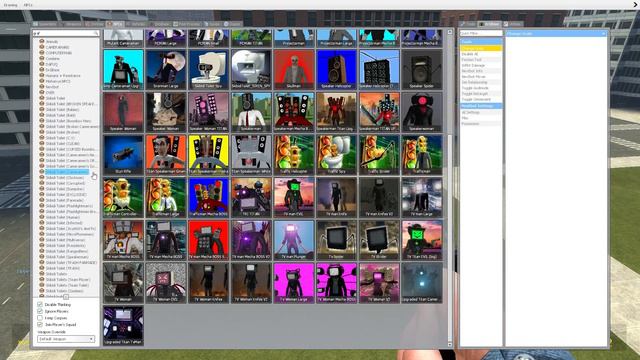640x360 pixels.
Task: Spawn the TV man Large NPC
Action: (422, 197)
